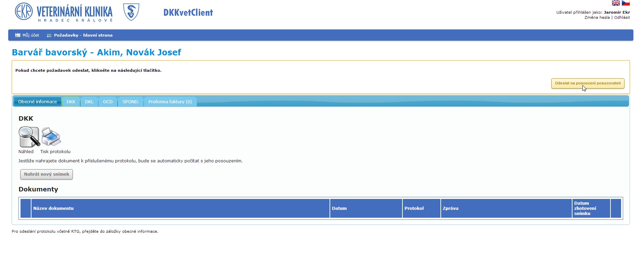Image resolution: width=644 pixels, height=256 pixels.
Task: Click the Můj účet menu icon
Action: click(x=18, y=35)
